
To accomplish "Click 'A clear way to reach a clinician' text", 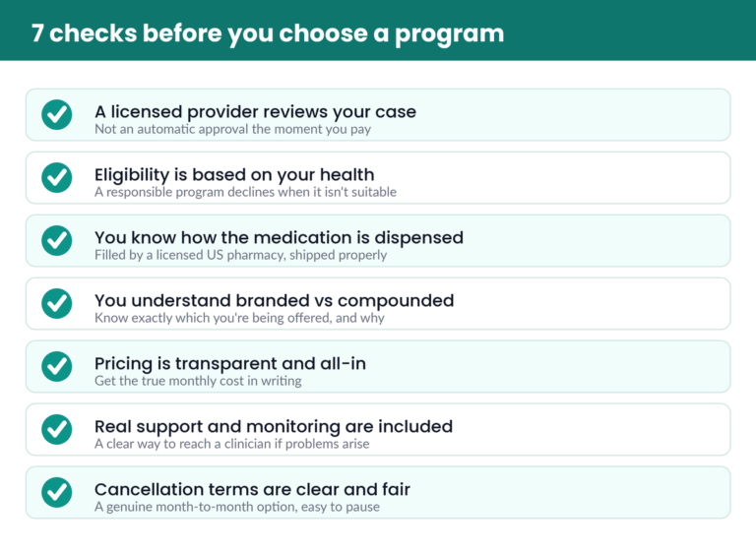I will tap(232, 444).
